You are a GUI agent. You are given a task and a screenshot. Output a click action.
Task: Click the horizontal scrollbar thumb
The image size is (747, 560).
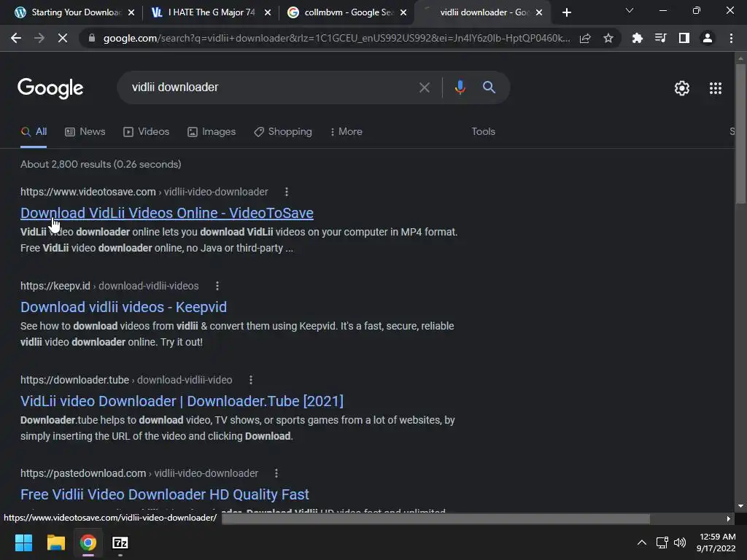(x=436, y=518)
